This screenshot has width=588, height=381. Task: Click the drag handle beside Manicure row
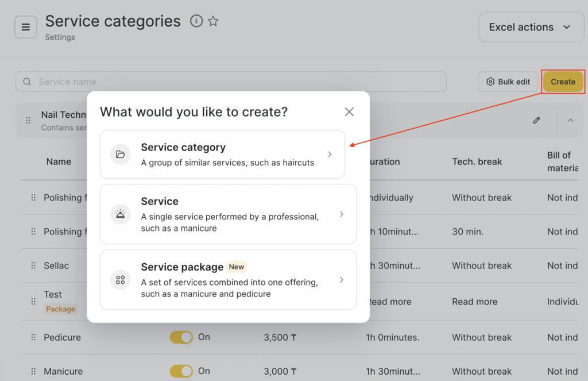tap(33, 371)
